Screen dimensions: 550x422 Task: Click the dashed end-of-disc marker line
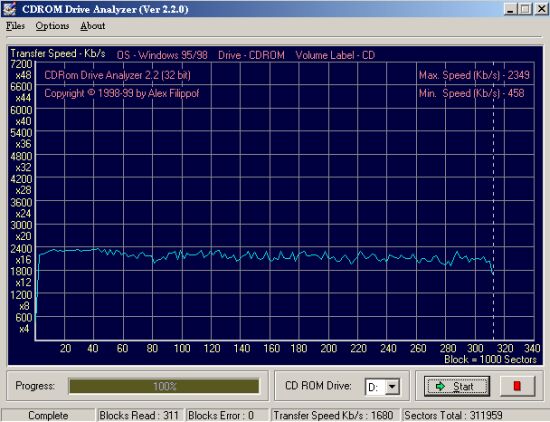(x=493, y=201)
